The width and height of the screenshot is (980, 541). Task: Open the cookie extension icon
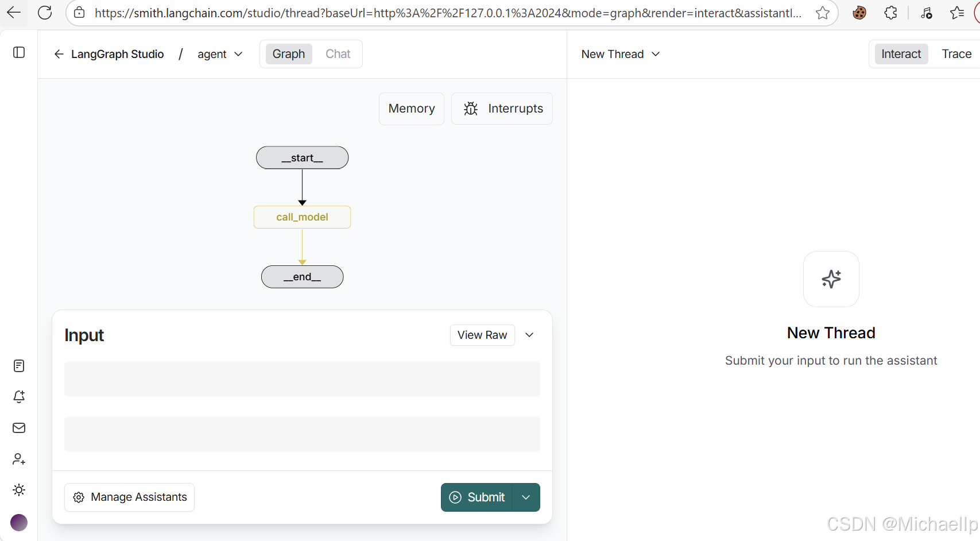(x=859, y=13)
